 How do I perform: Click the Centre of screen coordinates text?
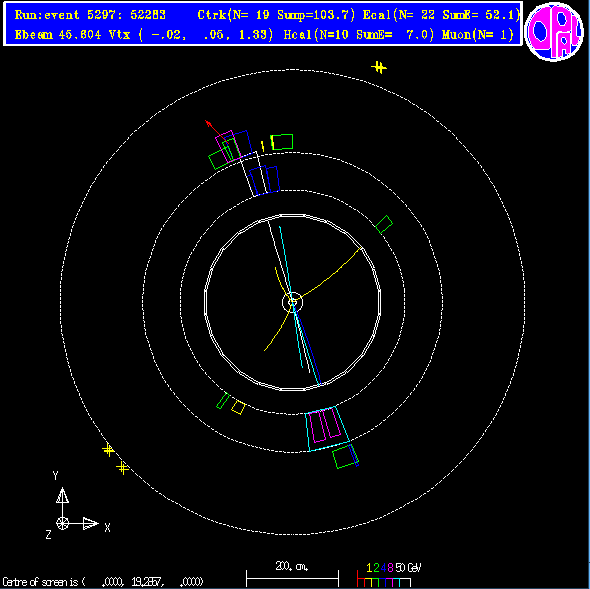pyautogui.click(x=103, y=582)
